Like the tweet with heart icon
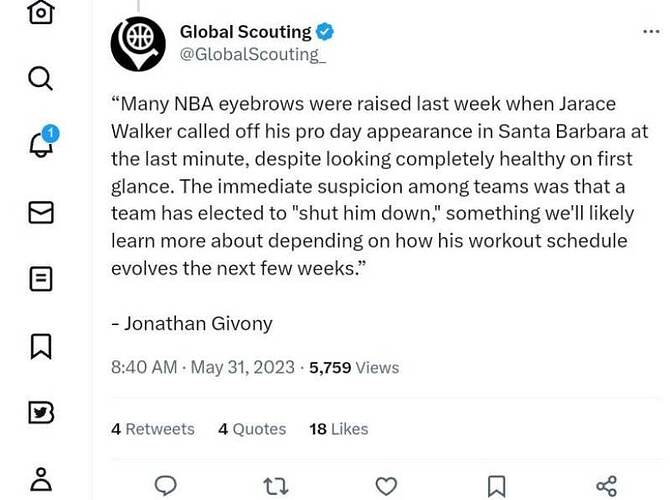The image size is (670, 500). tap(386, 486)
